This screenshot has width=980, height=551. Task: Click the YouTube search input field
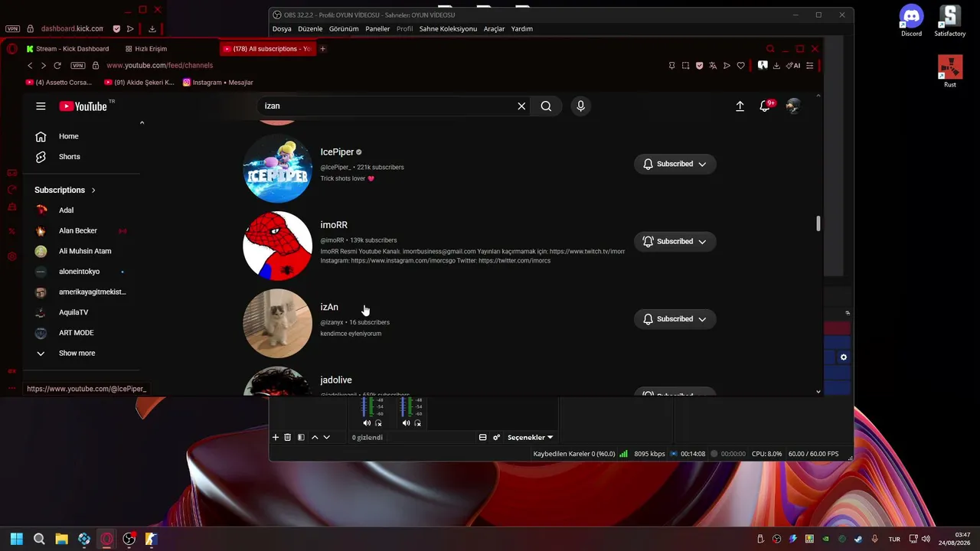(x=387, y=106)
